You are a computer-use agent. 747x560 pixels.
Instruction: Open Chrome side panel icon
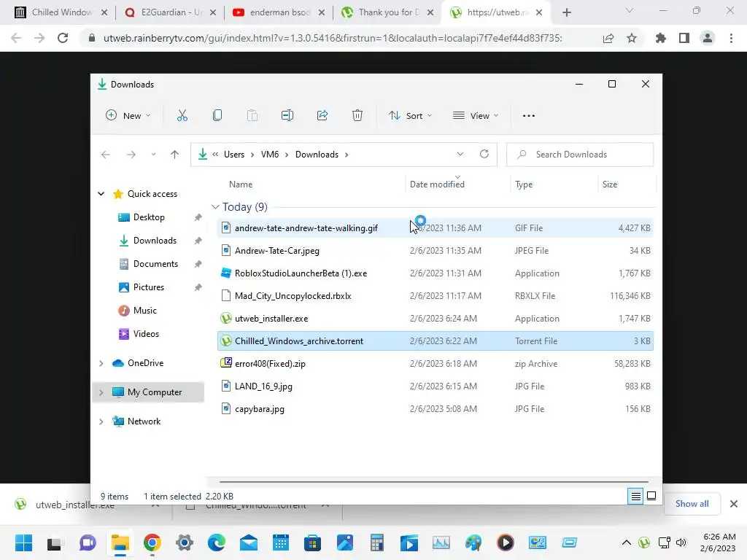click(684, 38)
